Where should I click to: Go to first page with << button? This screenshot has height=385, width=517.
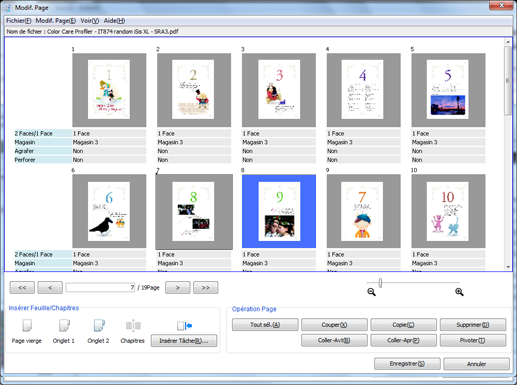(22, 288)
